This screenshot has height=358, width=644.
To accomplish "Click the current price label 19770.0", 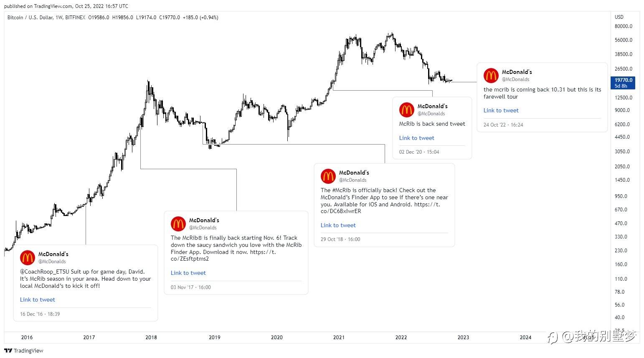I will click(624, 80).
